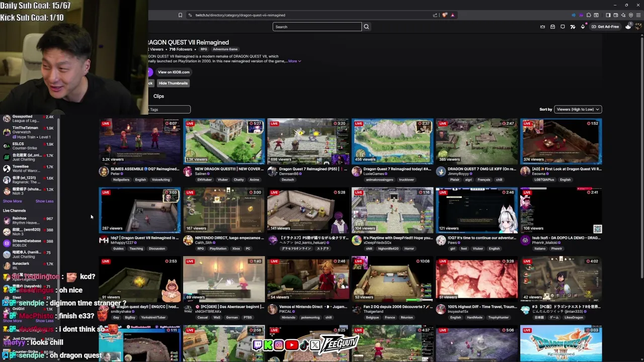
Task: Click the ENVtuber tag under Sairen's stream
Action: [205, 179]
